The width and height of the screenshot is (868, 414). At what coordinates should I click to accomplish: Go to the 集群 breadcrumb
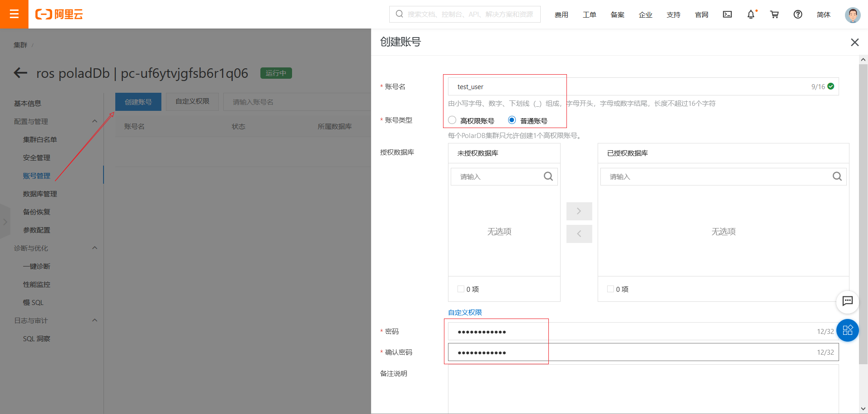(x=20, y=45)
